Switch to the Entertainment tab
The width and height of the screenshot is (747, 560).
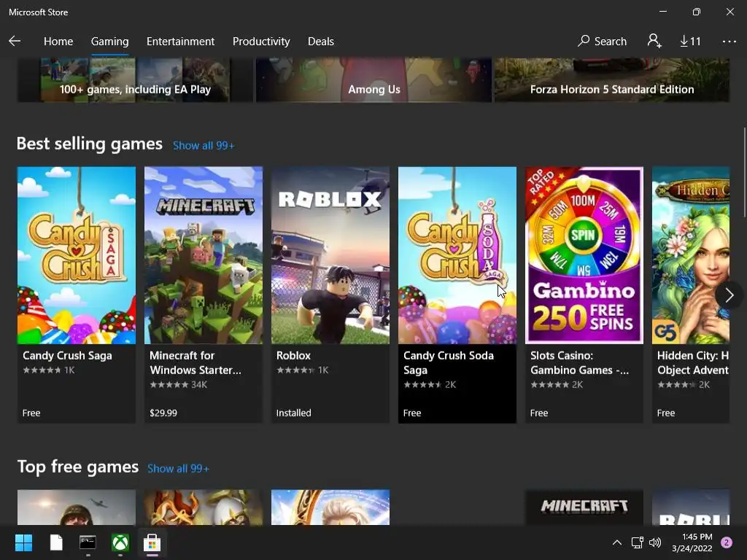pos(181,42)
